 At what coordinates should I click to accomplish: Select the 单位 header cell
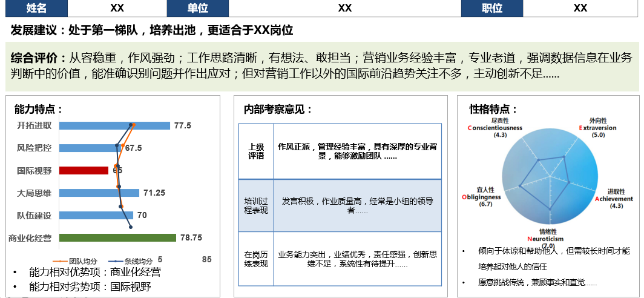coord(197,8)
